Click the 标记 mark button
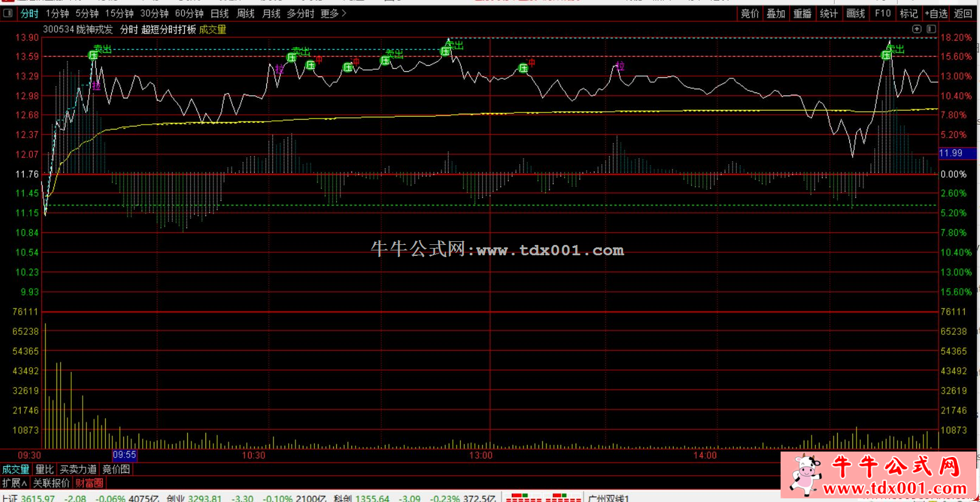980x502 pixels. coord(909,13)
